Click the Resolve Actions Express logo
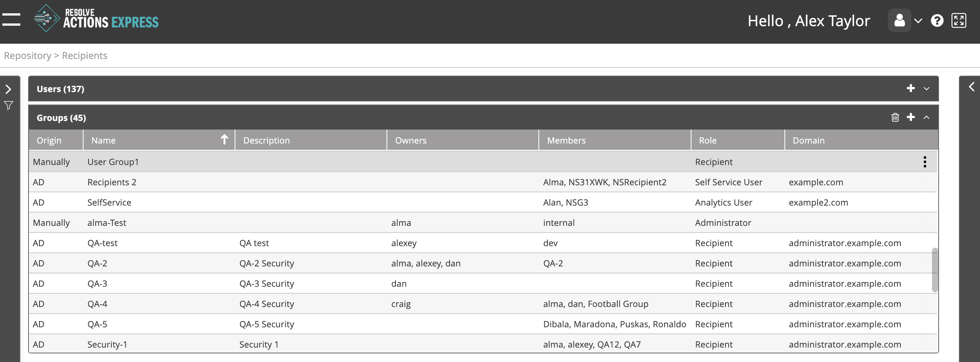This screenshot has height=362, width=980. tap(96, 19)
